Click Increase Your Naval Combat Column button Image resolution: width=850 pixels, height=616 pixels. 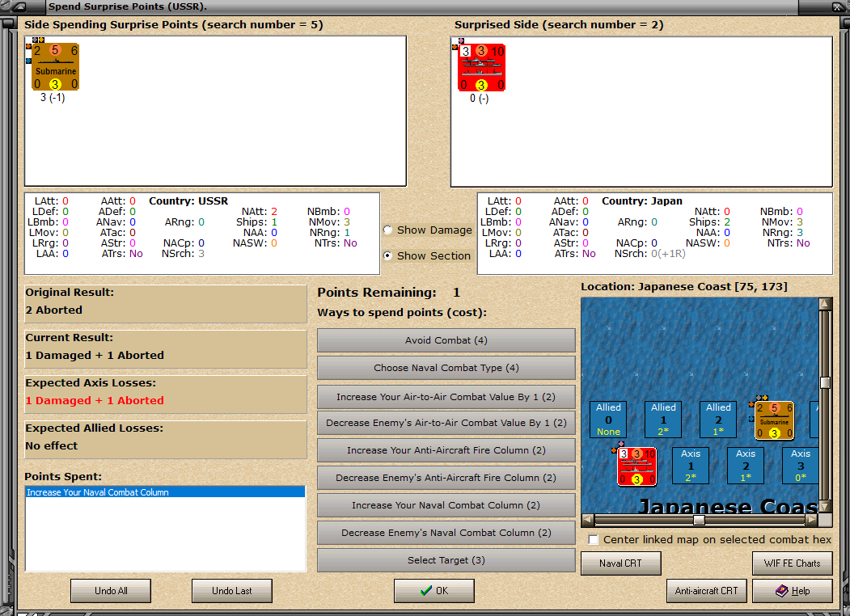click(x=446, y=505)
